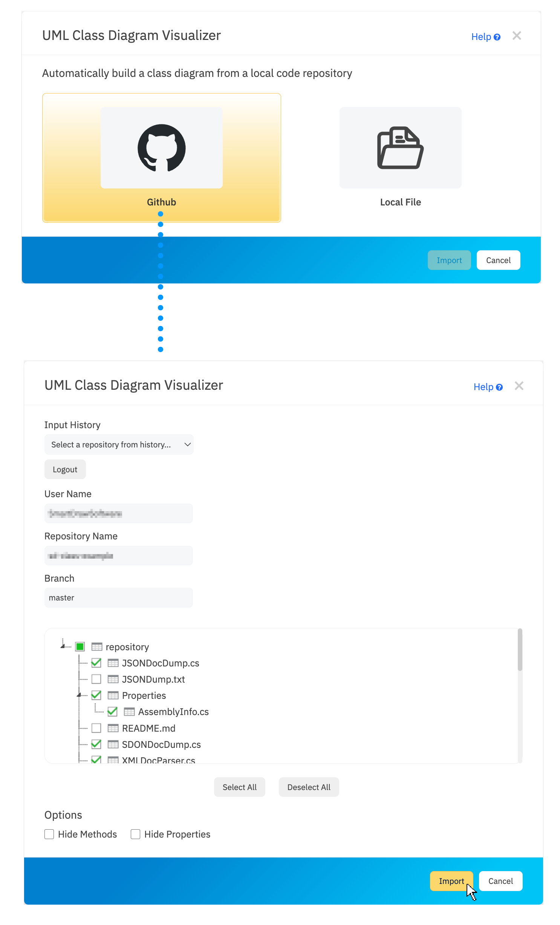
Task: Enable the Hide Properties checkbox
Action: point(135,834)
